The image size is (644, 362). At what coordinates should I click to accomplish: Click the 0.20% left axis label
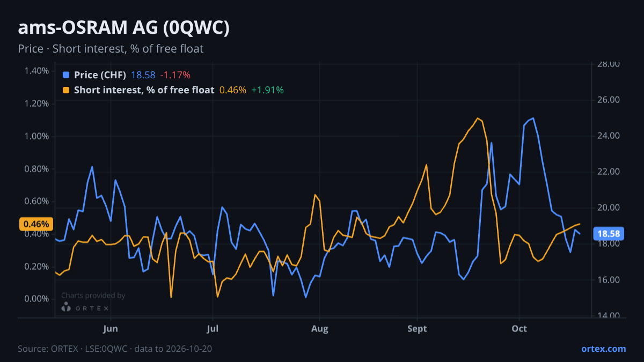tap(36, 267)
